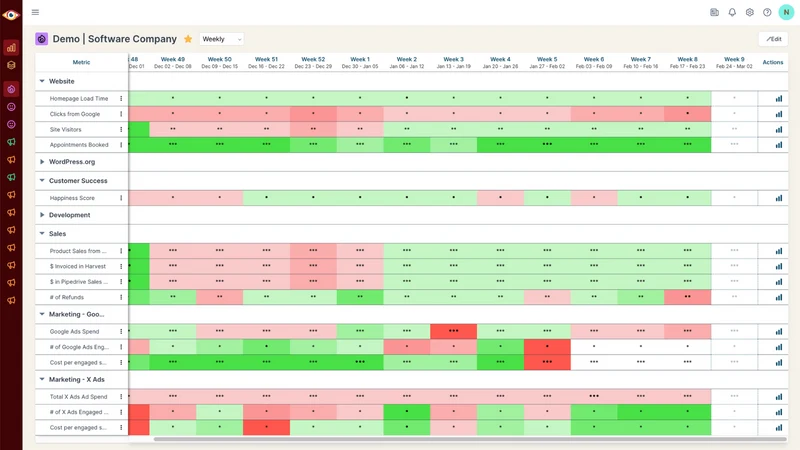The image size is (800, 450).
Task: Open the help question mark icon
Action: pos(767,12)
